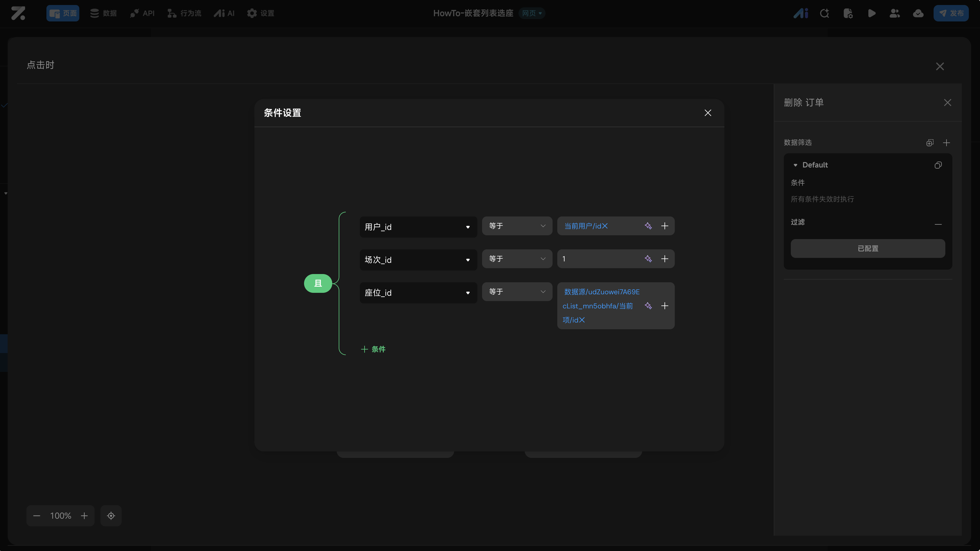The height and width of the screenshot is (551, 980).
Task: Click the 已配置 filter button
Action: [868, 248]
